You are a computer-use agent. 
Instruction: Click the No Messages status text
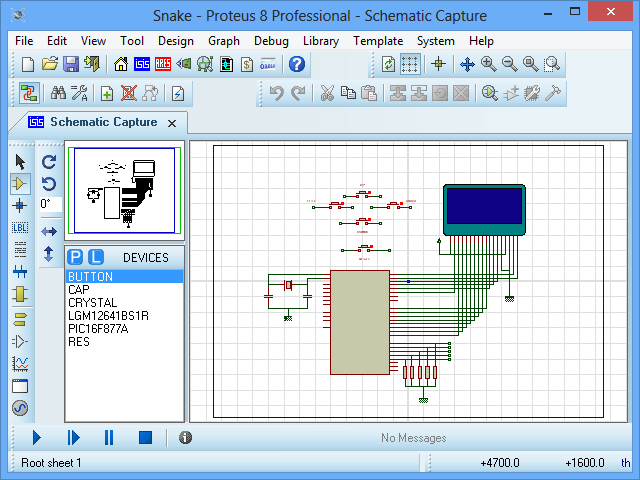[413, 438]
